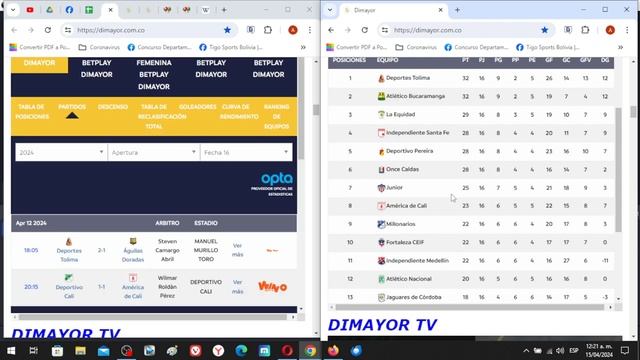The width and height of the screenshot is (640, 360).
Task: Open GOLEADORES menu item
Action: tap(198, 107)
